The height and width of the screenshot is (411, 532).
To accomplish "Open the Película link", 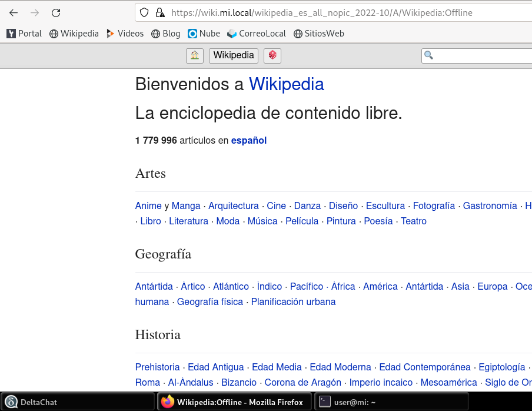I will tap(302, 221).
